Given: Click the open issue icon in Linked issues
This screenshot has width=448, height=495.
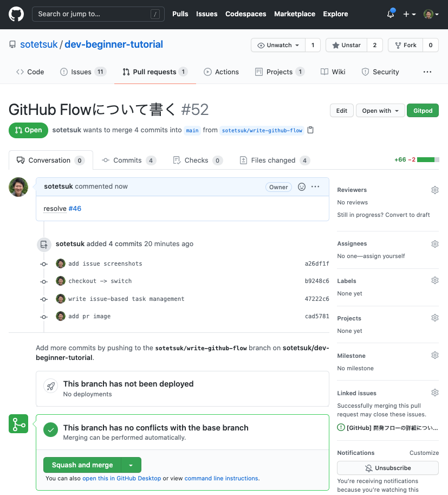Looking at the screenshot, I should [x=341, y=427].
